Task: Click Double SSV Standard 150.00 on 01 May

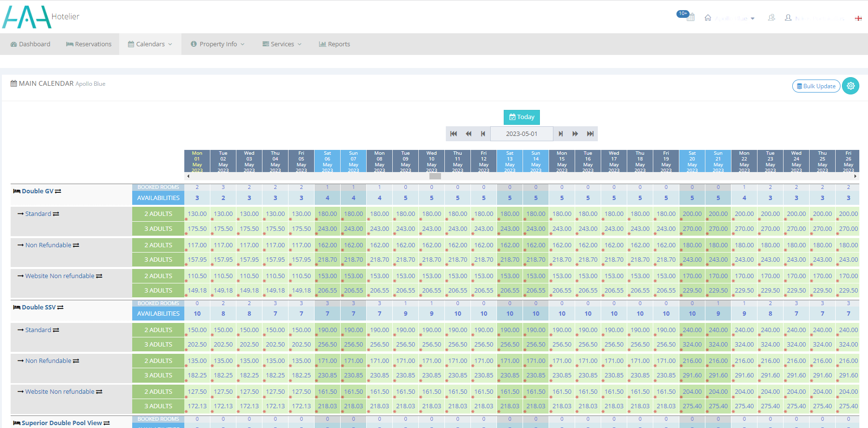Action: 197,330
